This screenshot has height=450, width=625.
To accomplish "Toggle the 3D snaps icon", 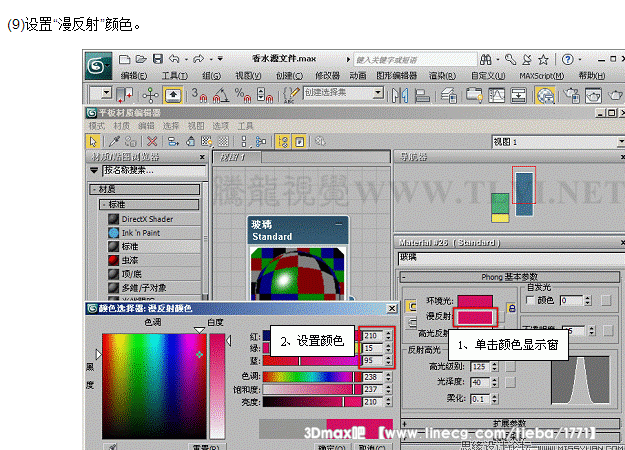I will (x=199, y=95).
